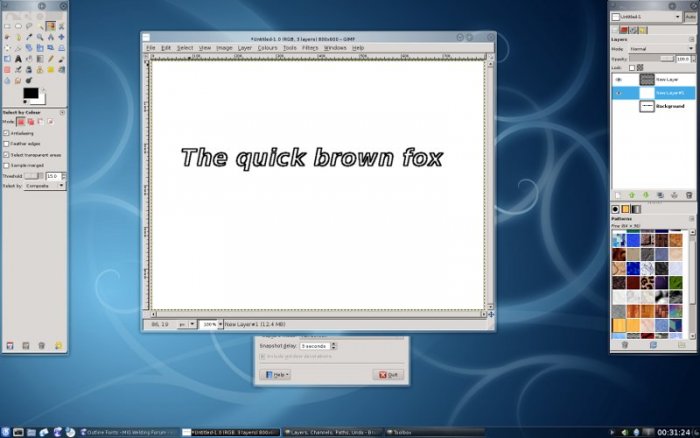Toggle the lock alpha channel checkbox

(632, 68)
